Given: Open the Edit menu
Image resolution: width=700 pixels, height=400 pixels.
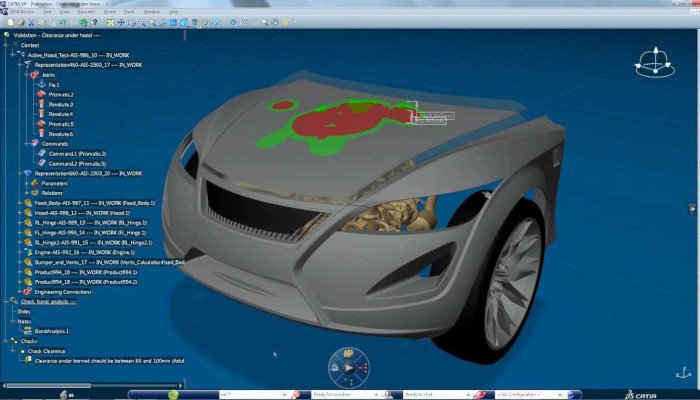Looking at the screenshot, I should pos(47,12).
